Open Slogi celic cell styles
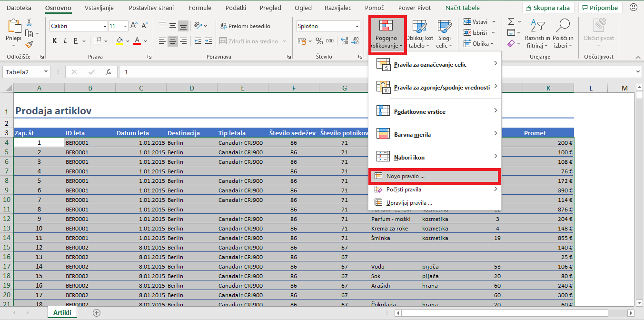This screenshot has width=644, height=320. 444,35
